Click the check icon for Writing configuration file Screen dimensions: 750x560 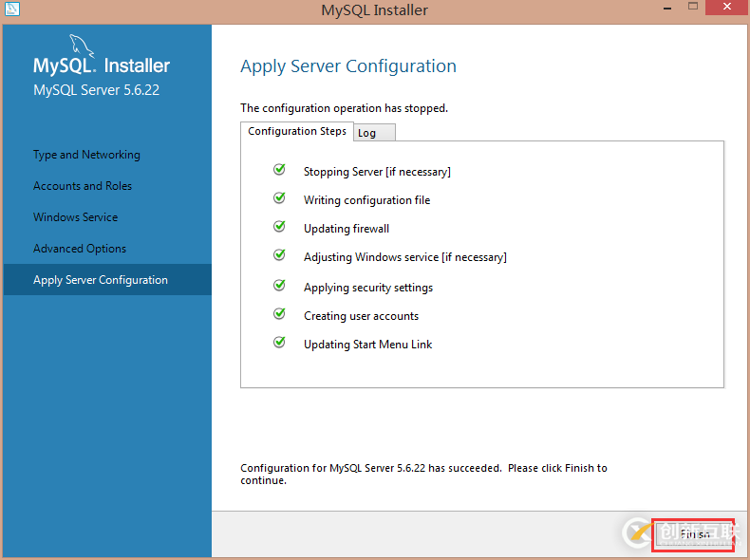[x=279, y=198]
